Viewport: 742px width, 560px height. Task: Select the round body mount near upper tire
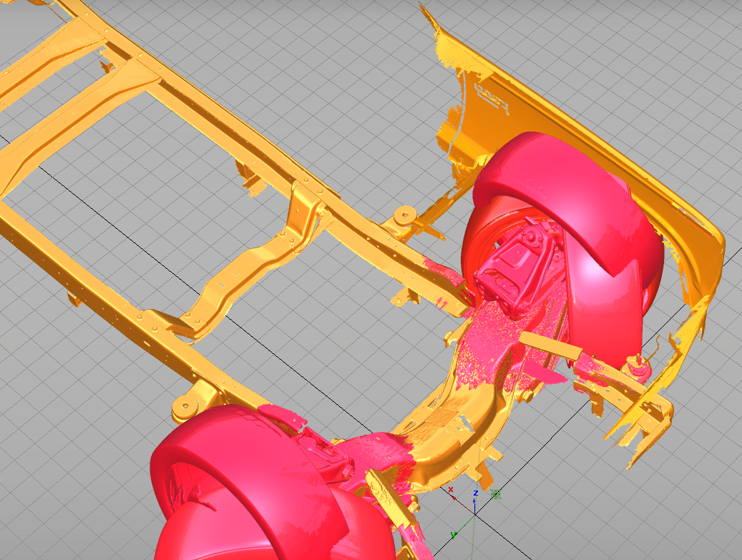click(x=403, y=217)
